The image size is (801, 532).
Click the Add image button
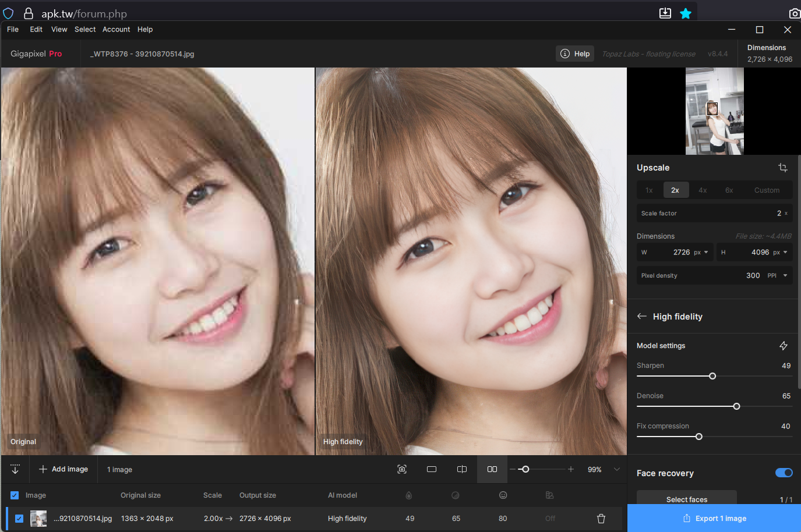[63, 469]
